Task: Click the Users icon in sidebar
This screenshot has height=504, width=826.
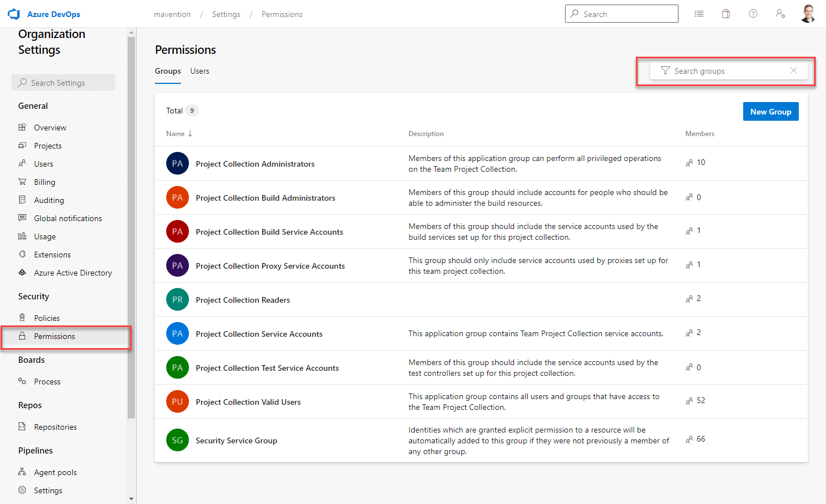Action: [22, 163]
